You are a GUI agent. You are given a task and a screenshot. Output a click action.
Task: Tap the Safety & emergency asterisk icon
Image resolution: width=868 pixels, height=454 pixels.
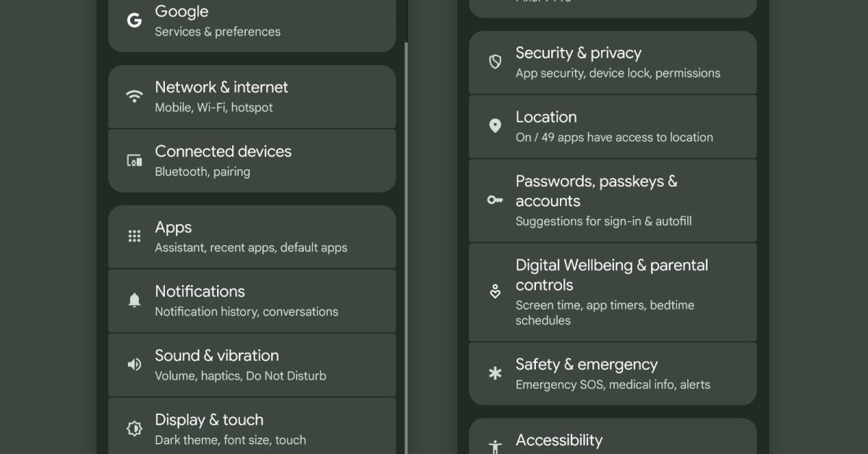point(495,374)
